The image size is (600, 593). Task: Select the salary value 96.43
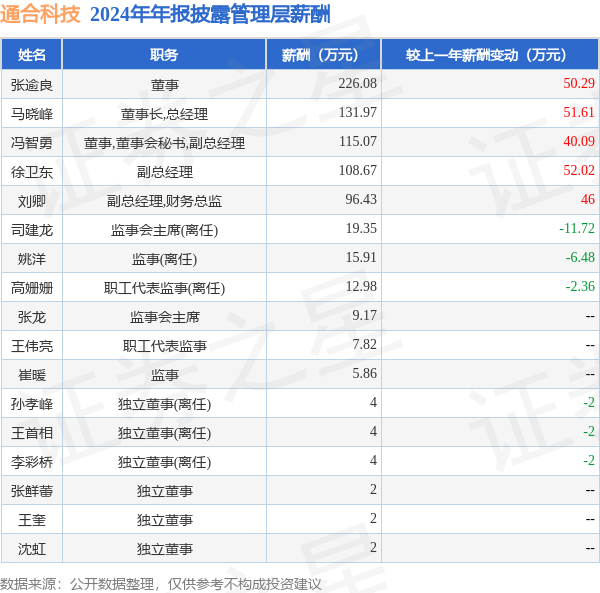(x=360, y=200)
